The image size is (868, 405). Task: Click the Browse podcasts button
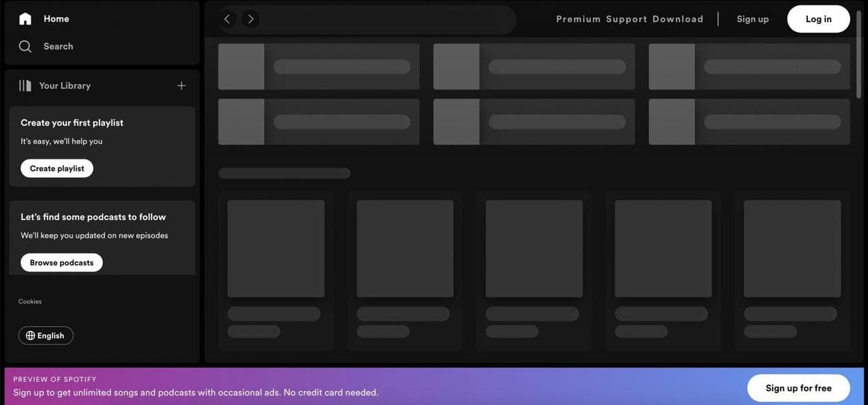61,263
